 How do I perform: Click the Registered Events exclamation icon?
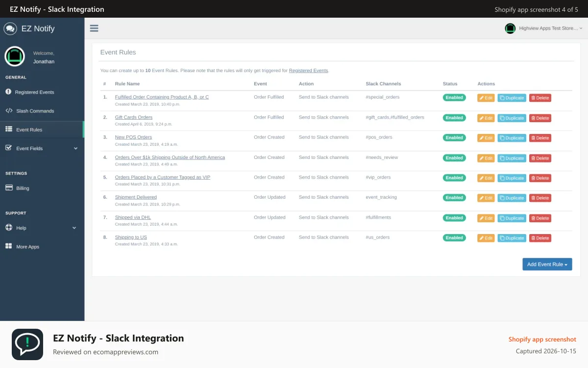8,92
